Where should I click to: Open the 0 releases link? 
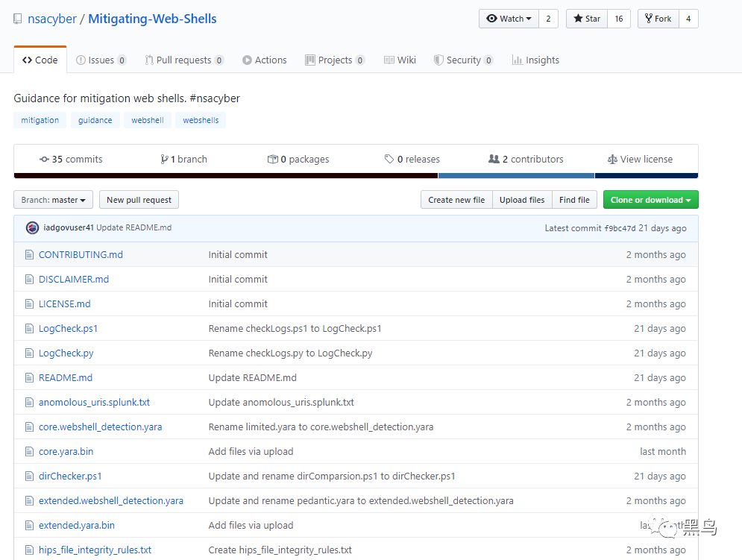(x=412, y=159)
